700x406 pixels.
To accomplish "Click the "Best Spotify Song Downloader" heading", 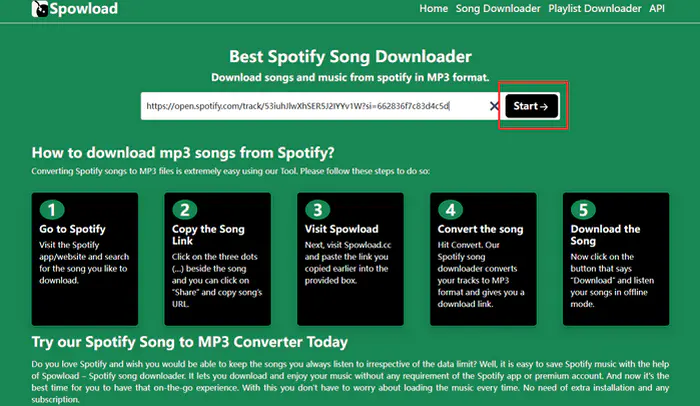I will point(349,56).
